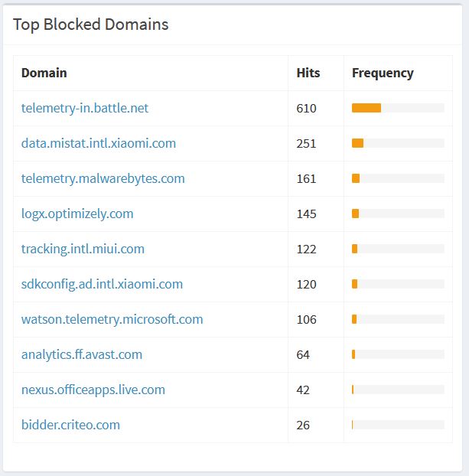Click frequency bar for data.mistat.intl.xiaomi.com
The width and height of the screenshot is (469, 476).
(x=398, y=143)
